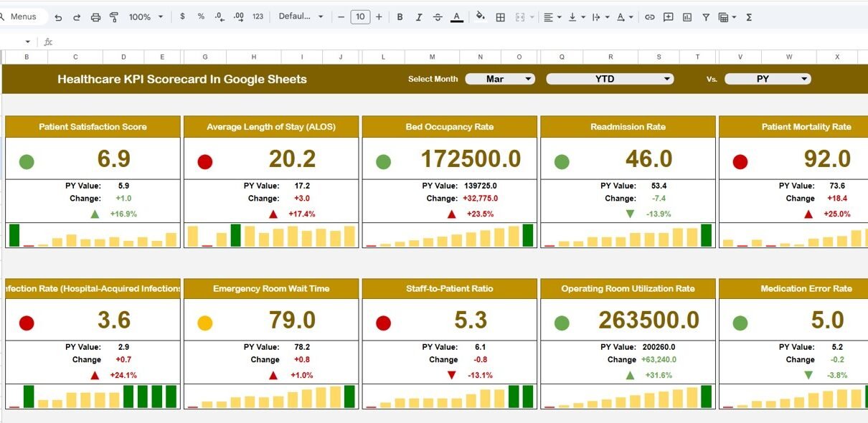Screen dimensions: 868x423
Task: Click the Undo icon in toolbar
Action: pos(58,16)
